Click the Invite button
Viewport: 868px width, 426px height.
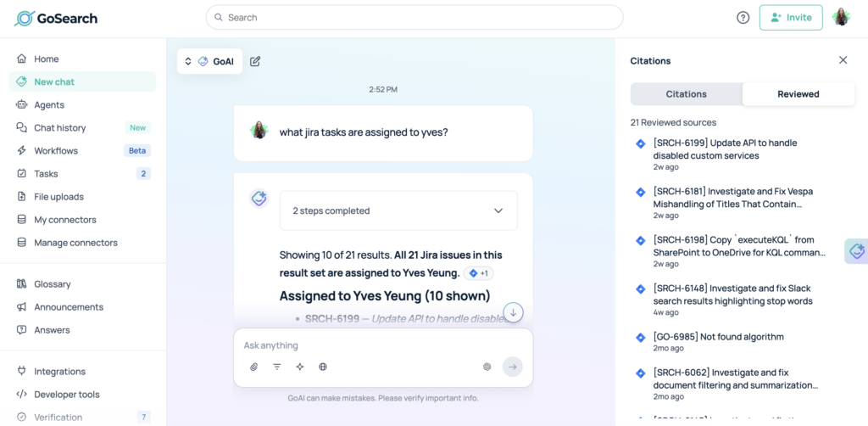click(x=791, y=17)
